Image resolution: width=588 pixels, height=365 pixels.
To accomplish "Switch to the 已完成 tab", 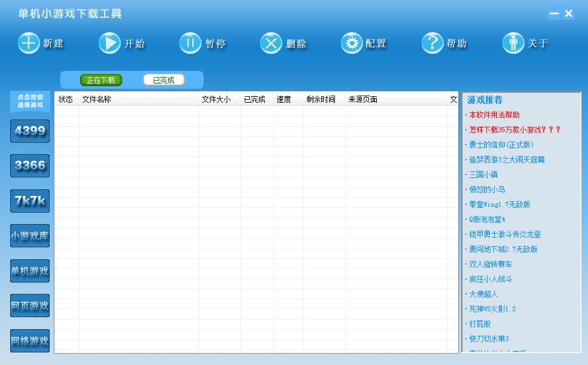I will [x=164, y=80].
